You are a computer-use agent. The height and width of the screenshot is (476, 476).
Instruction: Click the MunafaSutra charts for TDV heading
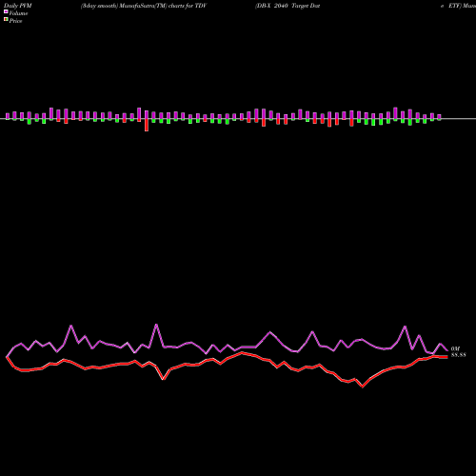pyautogui.click(x=144, y=6)
